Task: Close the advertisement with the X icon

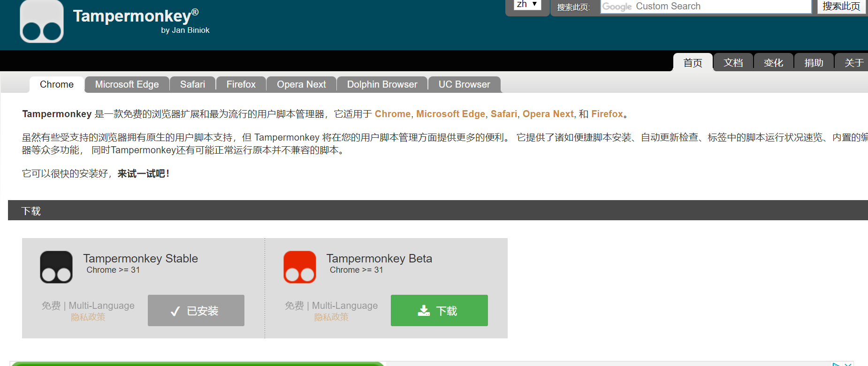Action: click(848, 364)
